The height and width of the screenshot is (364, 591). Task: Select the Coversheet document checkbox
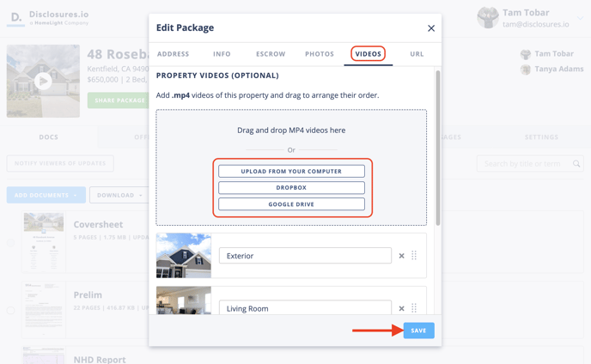click(10, 242)
